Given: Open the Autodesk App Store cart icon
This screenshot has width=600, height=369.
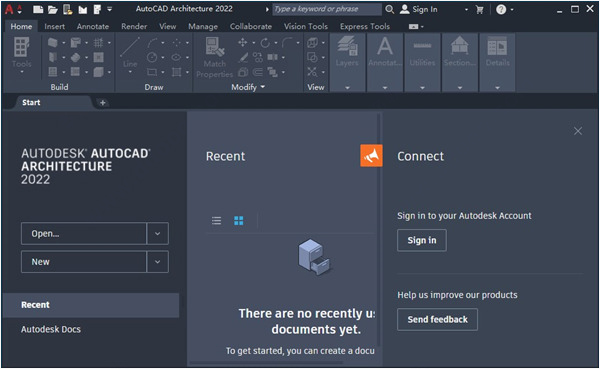Looking at the screenshot, I should pos(479,10).
